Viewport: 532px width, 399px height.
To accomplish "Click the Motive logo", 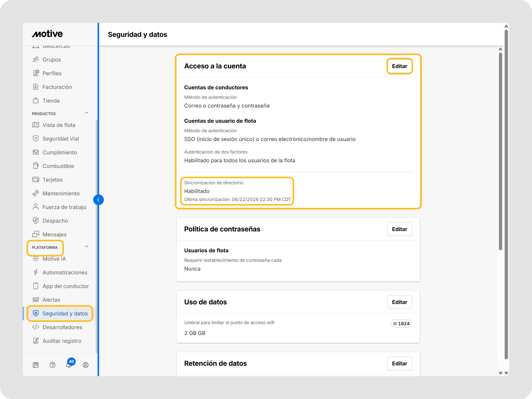I will [47, 34].
